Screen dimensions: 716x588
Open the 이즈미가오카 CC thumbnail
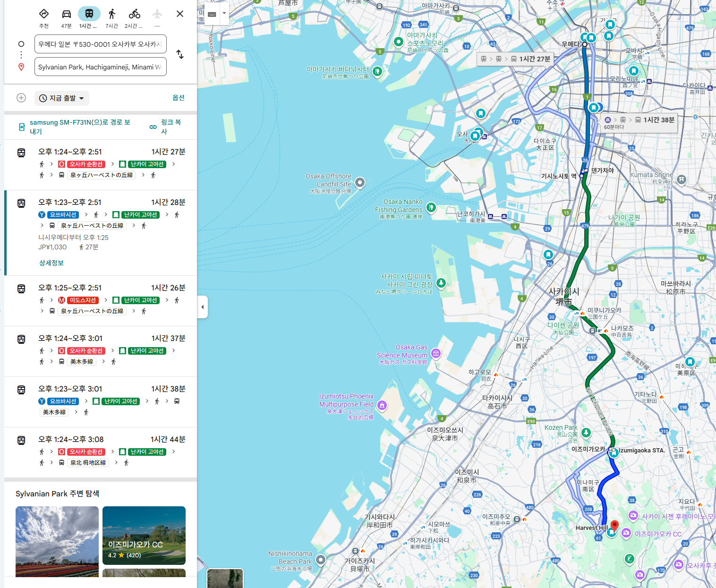pyautogui.click(x=144, y=536)
